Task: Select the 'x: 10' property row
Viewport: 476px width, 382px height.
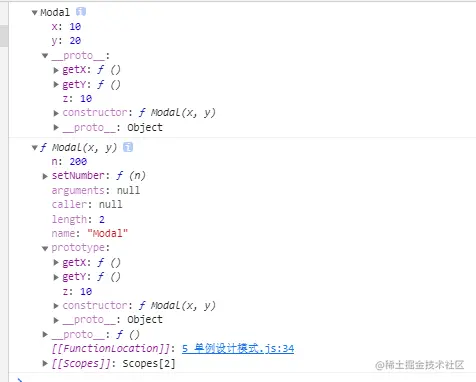Action: [x=66, y=27]
